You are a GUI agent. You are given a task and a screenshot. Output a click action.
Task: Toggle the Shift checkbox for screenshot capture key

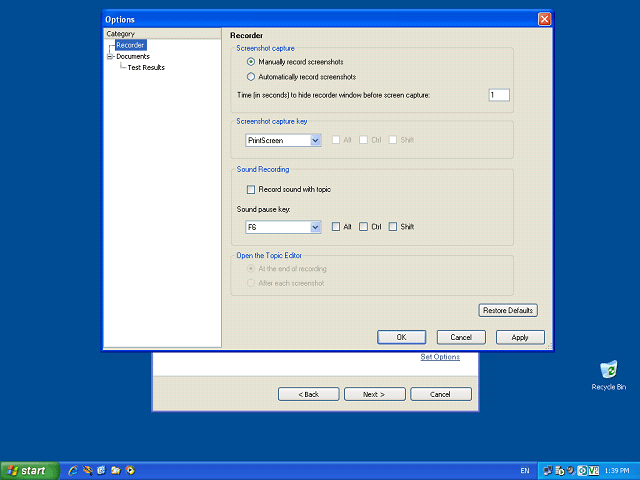coord(401,140)
